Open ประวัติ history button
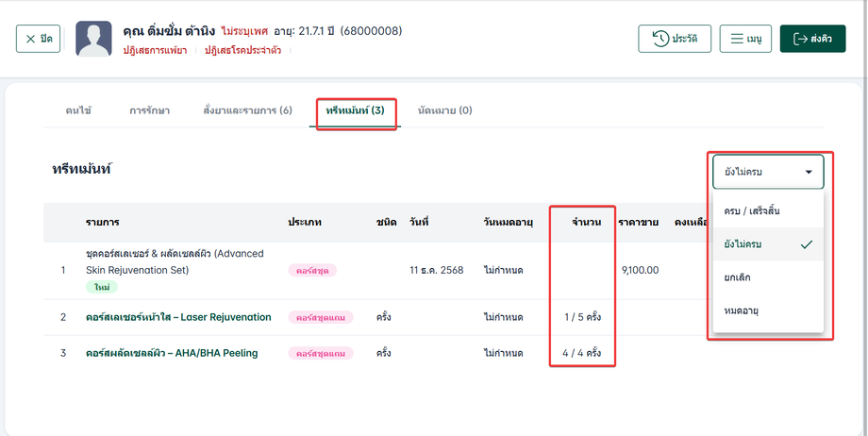The width and height of the screenshot is (868, 436). [x=675, y=39]
